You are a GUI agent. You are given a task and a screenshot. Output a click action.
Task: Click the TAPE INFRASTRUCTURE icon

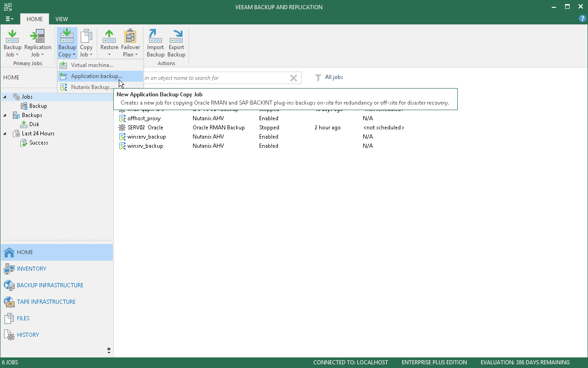(x=9, y=302)
